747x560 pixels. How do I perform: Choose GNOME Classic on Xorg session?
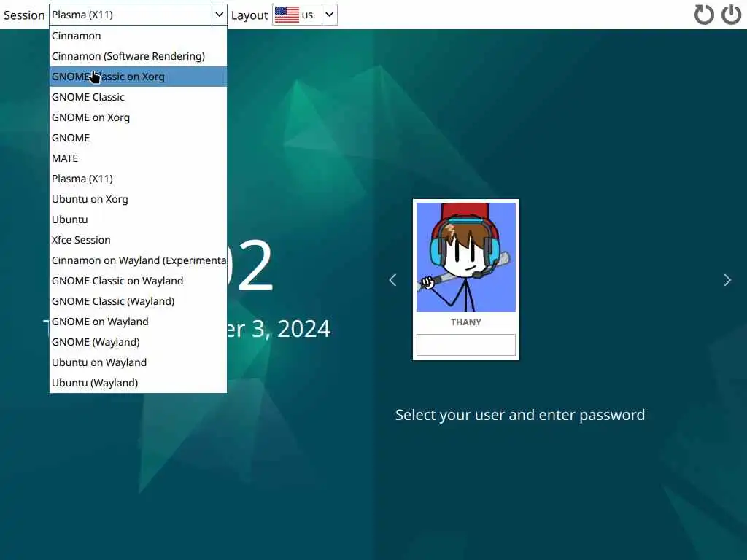click(138, 77)
